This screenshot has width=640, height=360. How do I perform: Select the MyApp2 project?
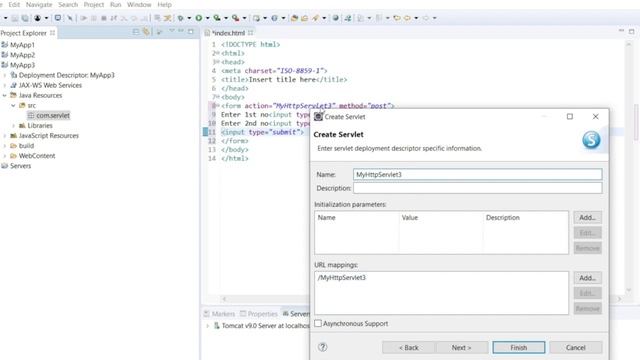[x=22, y=55]
